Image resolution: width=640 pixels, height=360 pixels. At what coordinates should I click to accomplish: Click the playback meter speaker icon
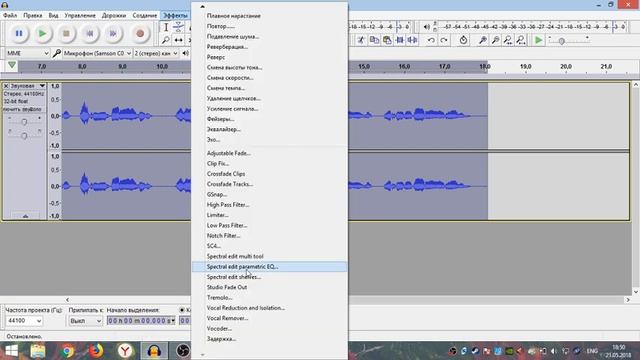[x=426, y=27]
